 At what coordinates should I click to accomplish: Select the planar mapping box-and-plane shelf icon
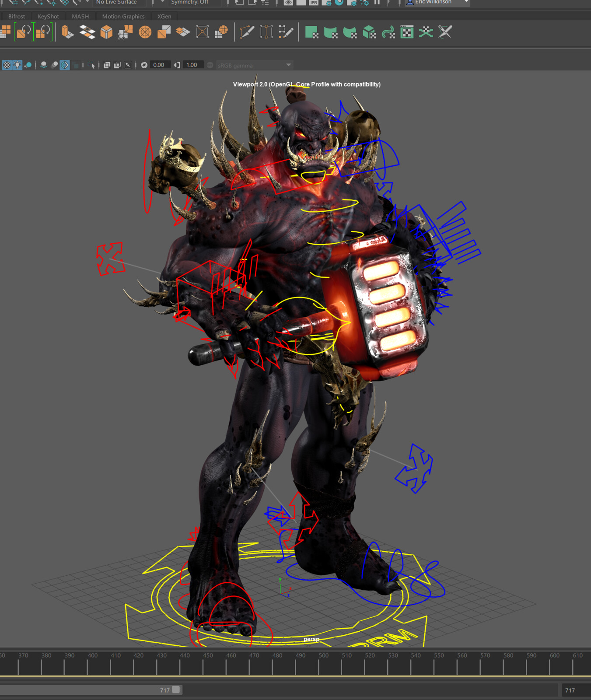pyautogui.click(x=67, y=32)
